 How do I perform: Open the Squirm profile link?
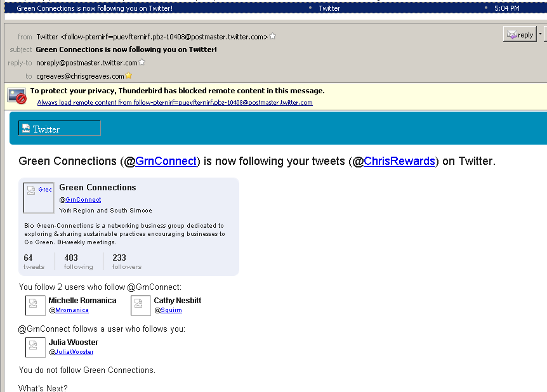171,310
